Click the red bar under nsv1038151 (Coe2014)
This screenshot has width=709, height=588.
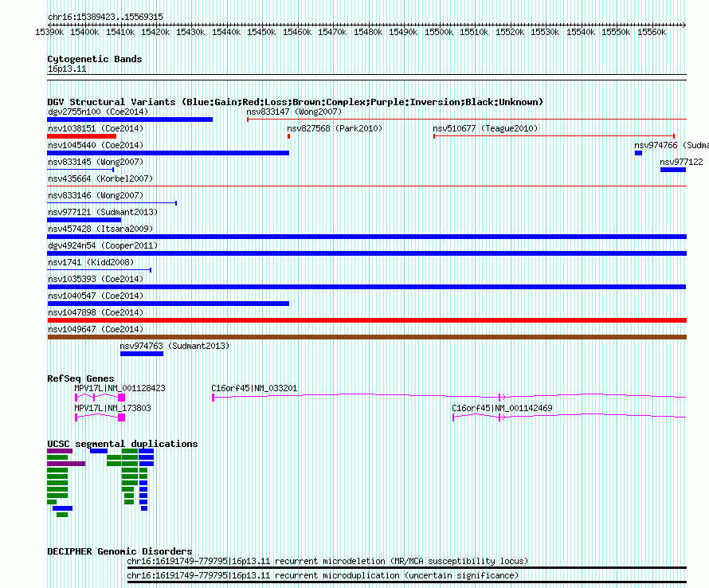coord(82,136)
